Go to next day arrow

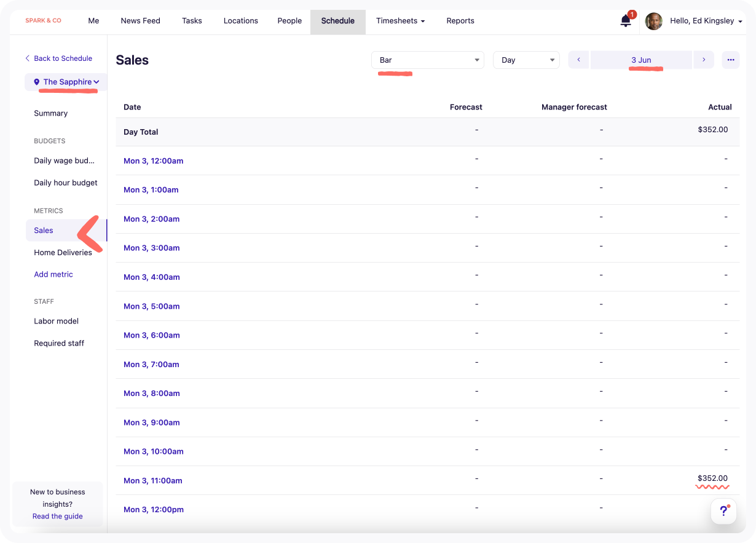(704, 60)
